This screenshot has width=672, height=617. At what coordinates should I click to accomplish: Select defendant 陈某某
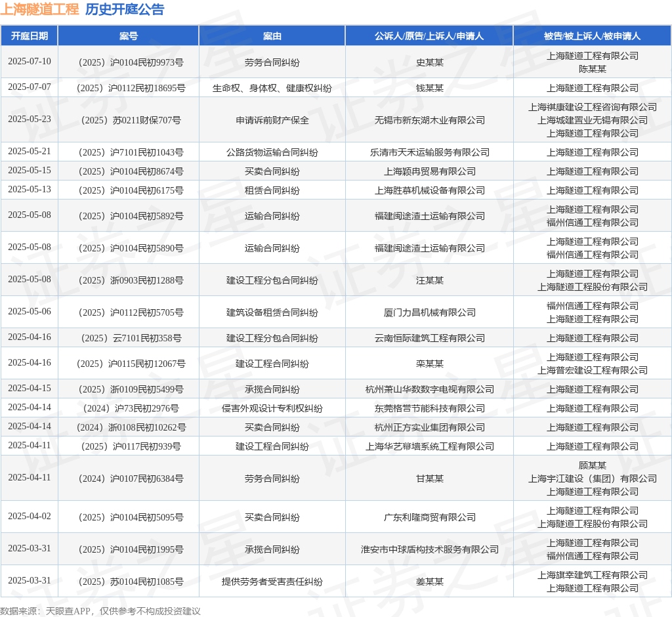pyautogui.click(x=593, y=69)
